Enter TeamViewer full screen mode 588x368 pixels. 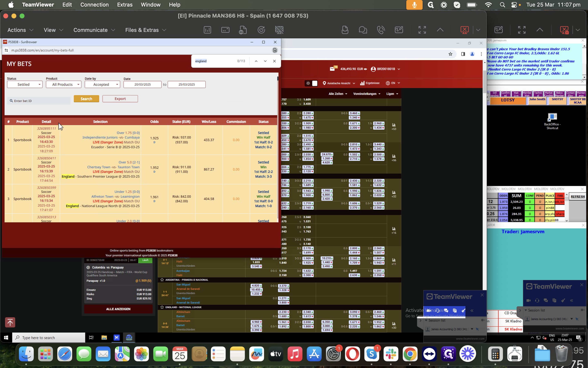click(x=422, y=30)
